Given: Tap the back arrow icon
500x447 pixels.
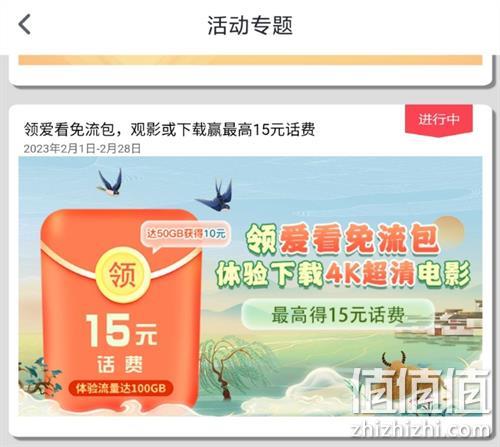Looking at the screenshot, I should pos(24,24).
